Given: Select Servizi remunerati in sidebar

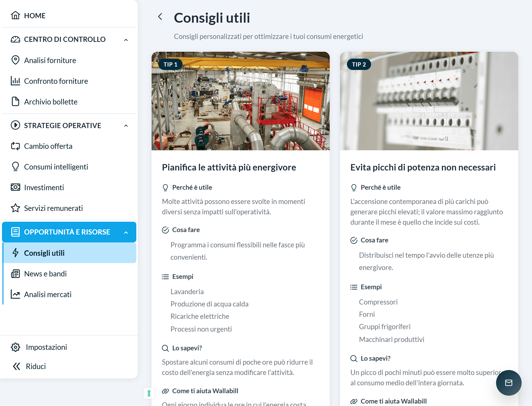Looking at the screenshot, I should (x=69, y=208).
